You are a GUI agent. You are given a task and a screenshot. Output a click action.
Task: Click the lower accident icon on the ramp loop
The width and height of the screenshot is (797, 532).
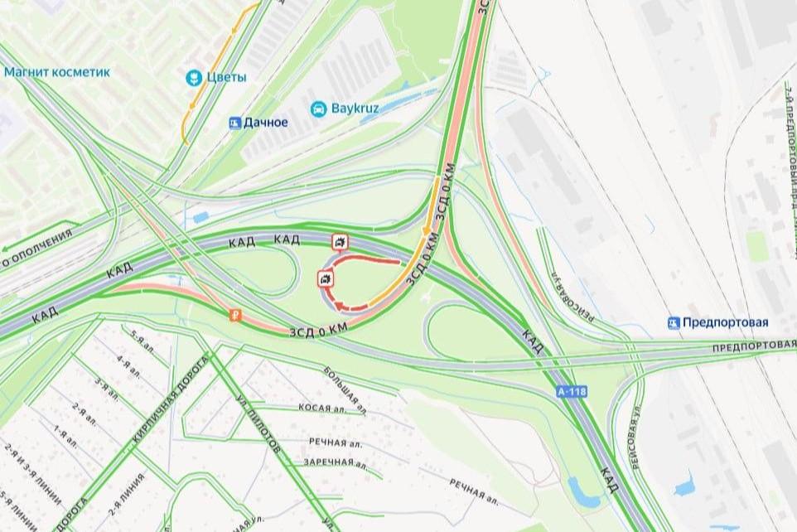[x=326, y=278]
